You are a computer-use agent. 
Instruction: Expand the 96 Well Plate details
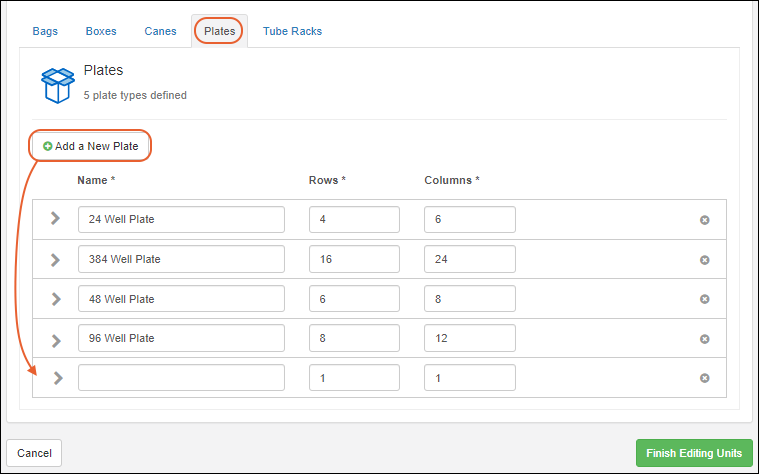[56, 338]
